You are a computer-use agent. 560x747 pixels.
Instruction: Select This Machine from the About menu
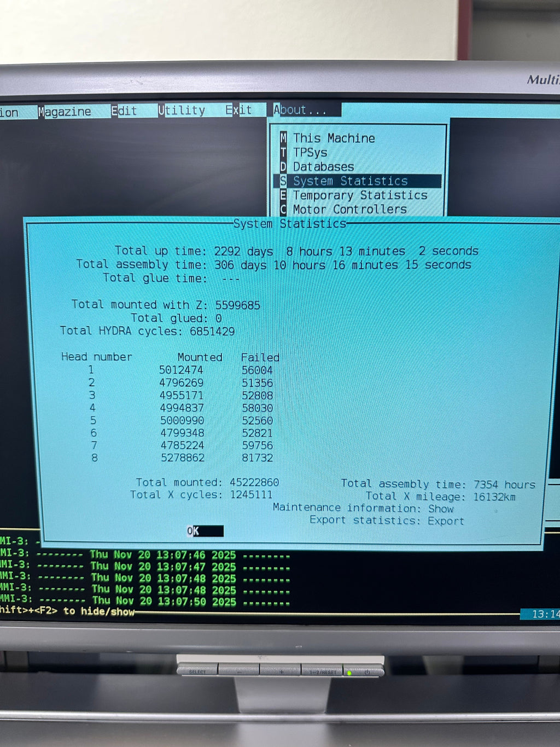[x=334, y=138]
